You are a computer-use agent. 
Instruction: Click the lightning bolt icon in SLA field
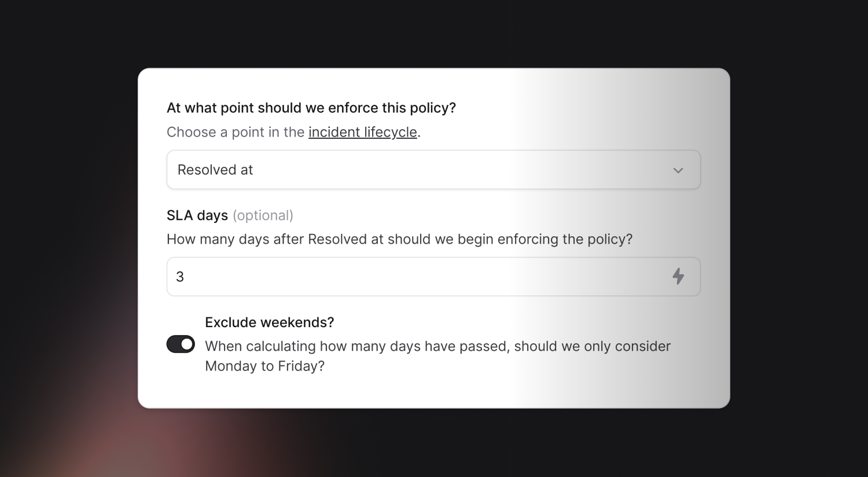click(x=678, y=276)
